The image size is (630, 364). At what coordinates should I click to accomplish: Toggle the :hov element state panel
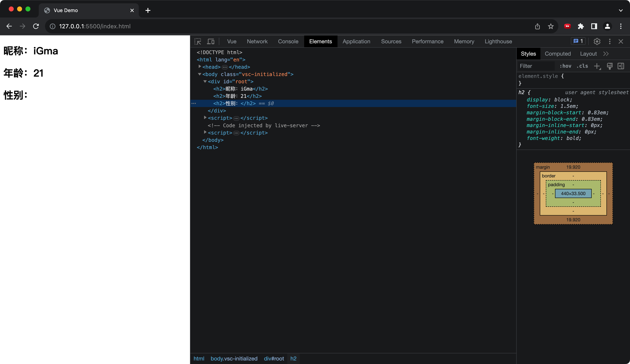[x=565, y=66]
